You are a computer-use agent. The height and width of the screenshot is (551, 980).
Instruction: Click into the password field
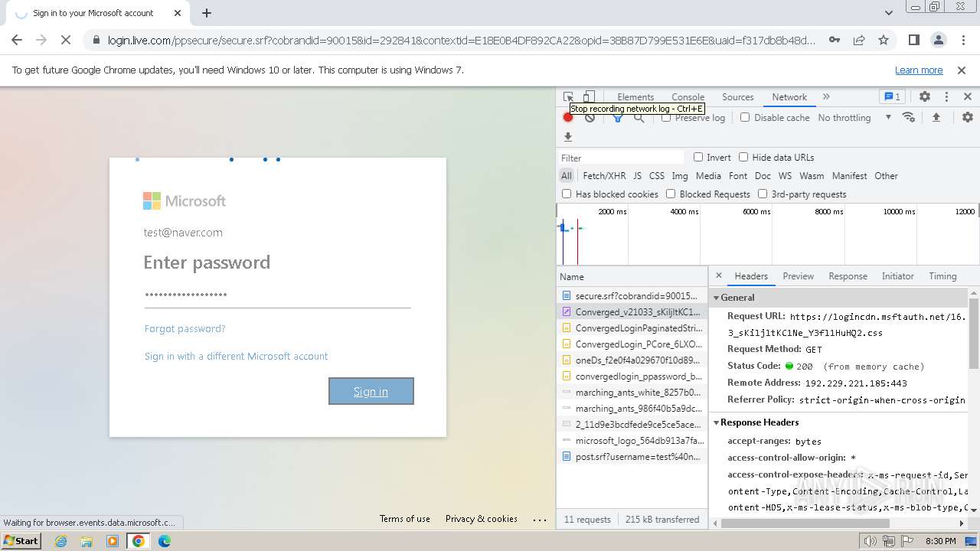277,295
